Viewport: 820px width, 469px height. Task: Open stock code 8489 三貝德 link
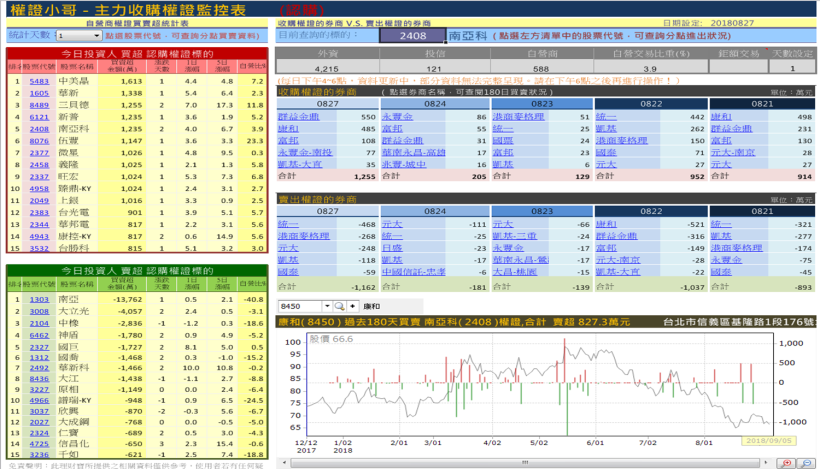39,106
